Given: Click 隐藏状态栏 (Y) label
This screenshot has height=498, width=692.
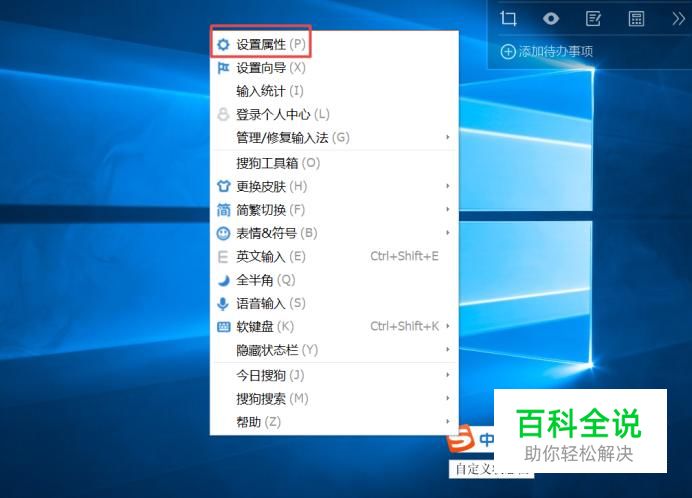Looking at the screenshot, I should [x=277, y=350].
